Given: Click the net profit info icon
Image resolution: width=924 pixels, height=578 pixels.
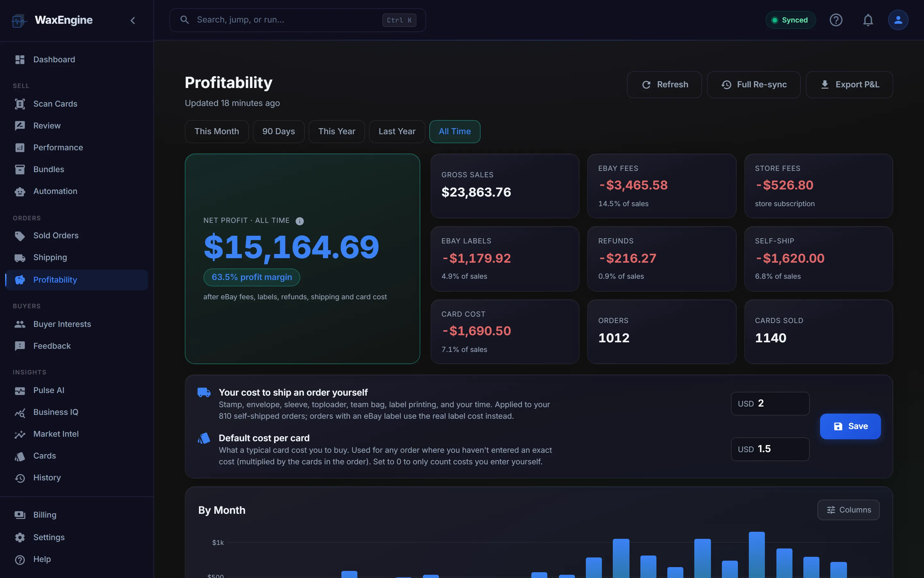Looking at the screenshot, I should [300, 221].
